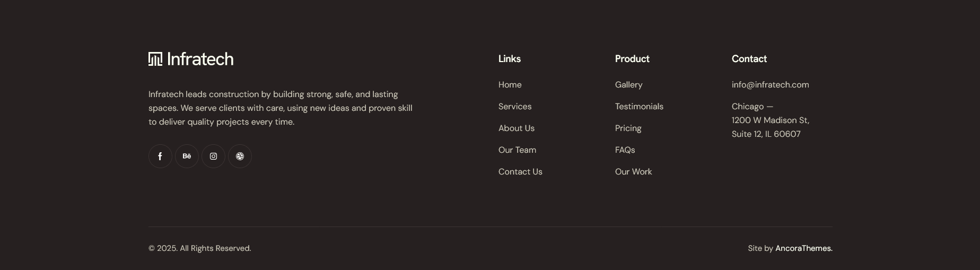This screenshot has height=270, width=980.
Task: Click the info@infratech.com email address
Action: [x=770, y=85]
